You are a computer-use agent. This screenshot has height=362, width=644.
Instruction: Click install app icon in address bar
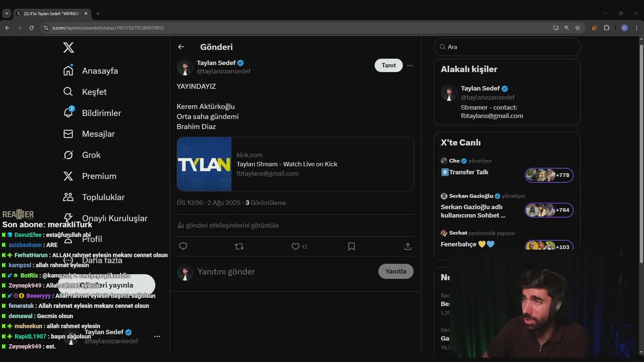point(555,28)
